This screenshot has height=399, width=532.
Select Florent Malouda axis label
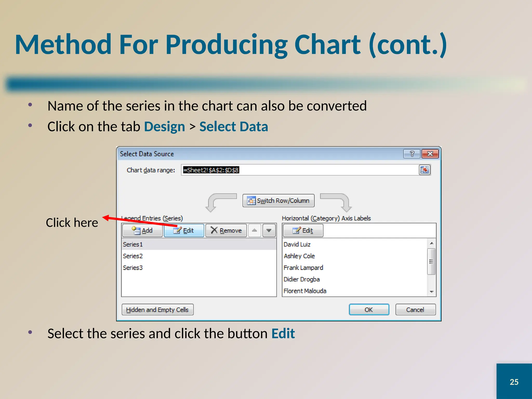355,291
